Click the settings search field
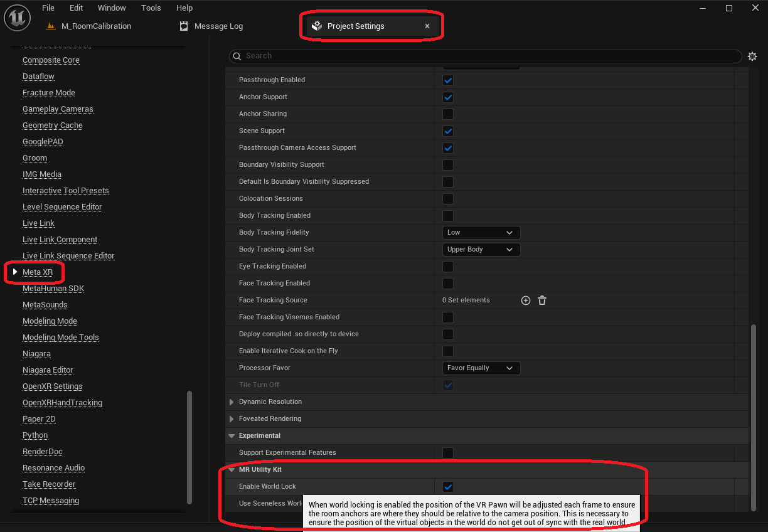 coord(485,56)
